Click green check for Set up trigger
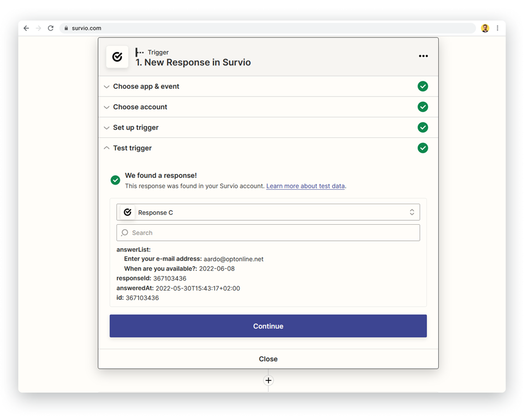The height and width of the screenshot is (420, 524). (423, 127)
